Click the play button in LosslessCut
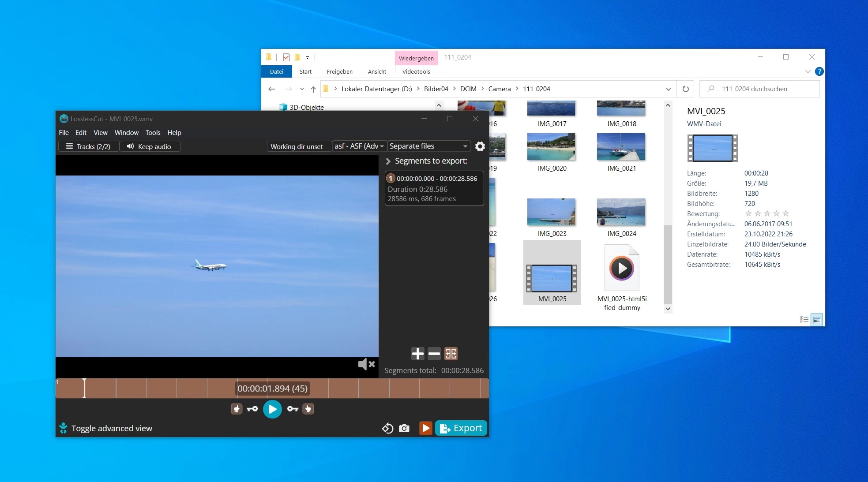868x482 pixels. point(272,409)
